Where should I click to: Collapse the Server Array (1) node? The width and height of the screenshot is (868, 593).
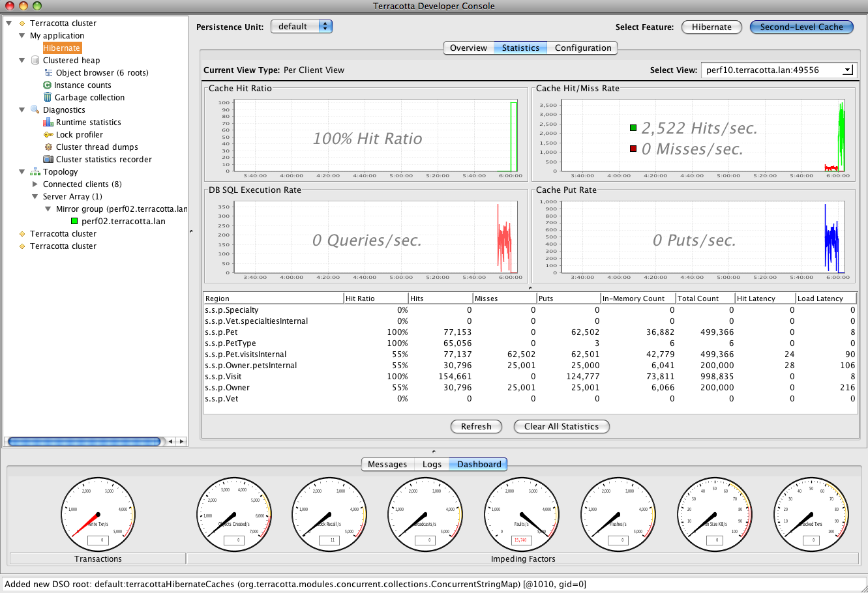tap(35, 197)
